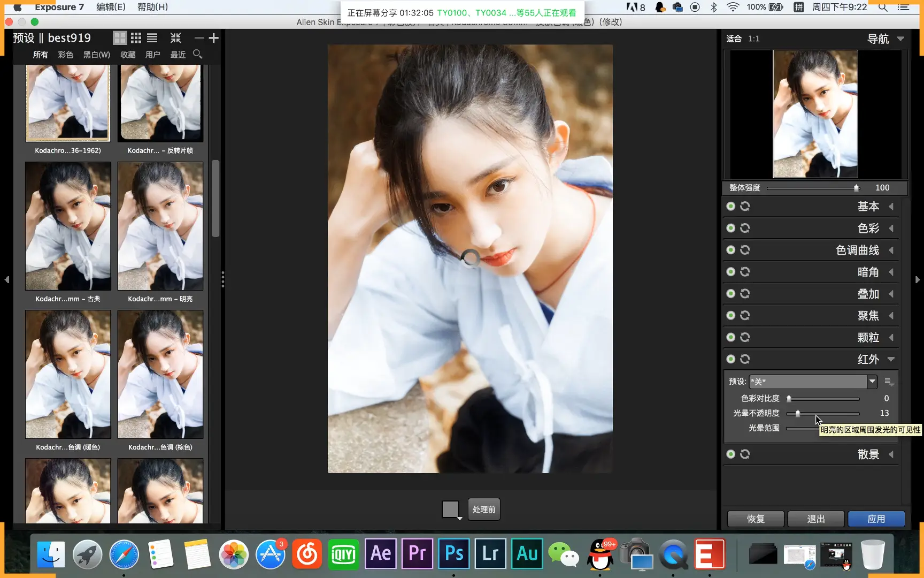
Task: Open After Effects from the dock
Action: click(x=381, y=553)
